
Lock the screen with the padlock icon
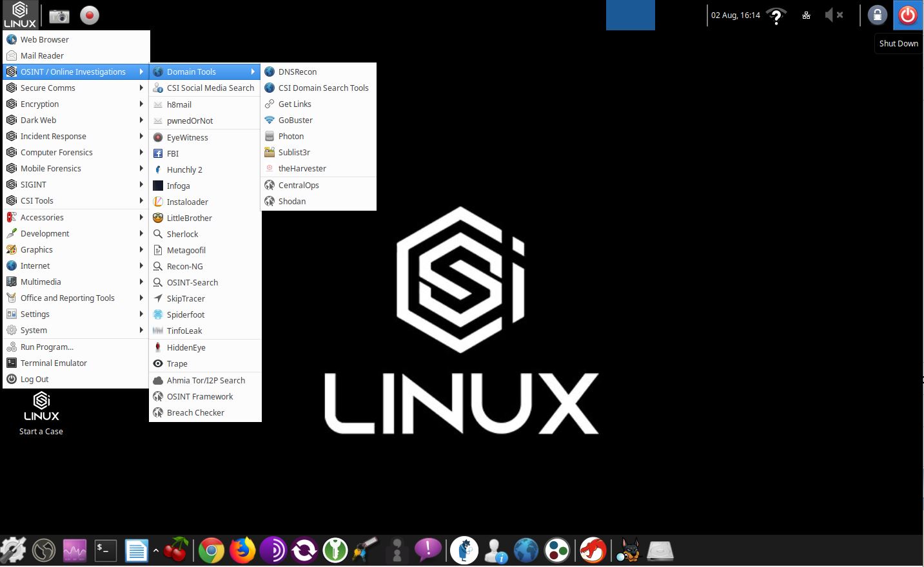click(x=877, y=15)
